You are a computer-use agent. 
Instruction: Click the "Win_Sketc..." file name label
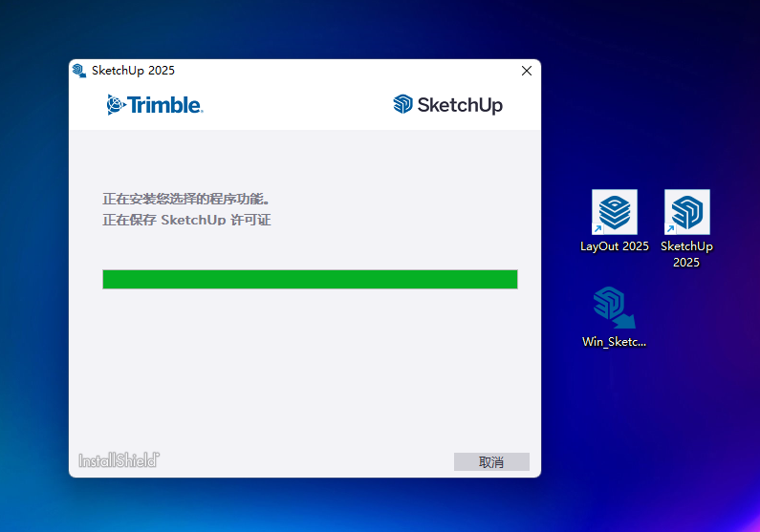614,342
